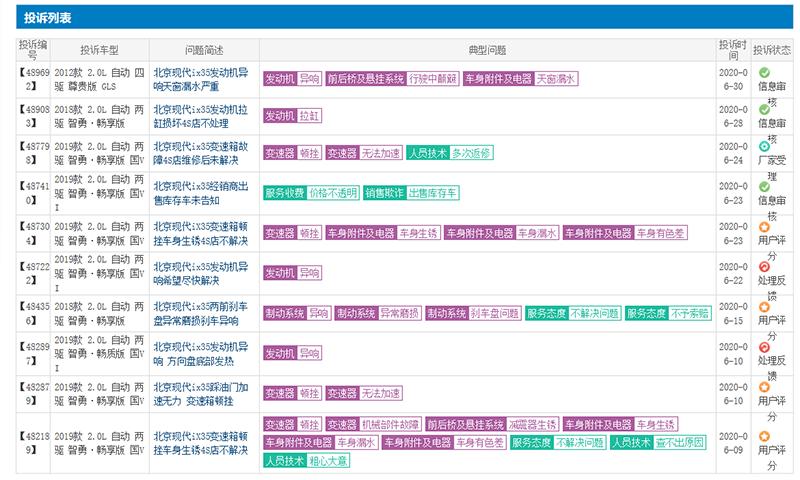The width and height of the screenshot is (800, 480).
Task: Click the 投诉时间 column header
Action: (733, 50)
